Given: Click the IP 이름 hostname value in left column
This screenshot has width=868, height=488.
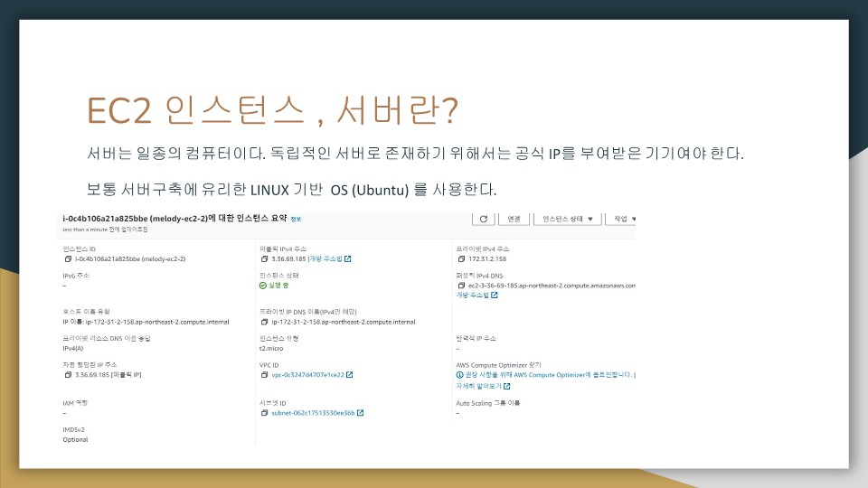Looking at the screenshot, I should tap(146, 322).
